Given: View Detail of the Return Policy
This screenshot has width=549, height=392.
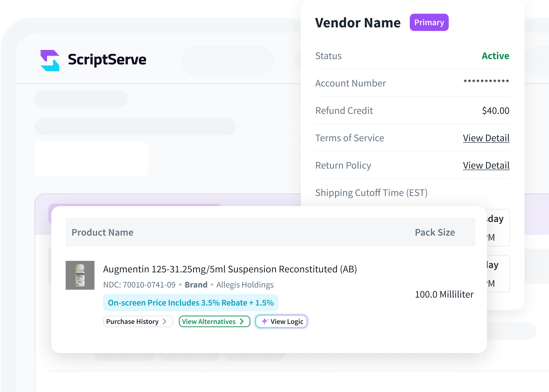Looking at the screenshot, I should pyautogui.click(x=486, y=165).
